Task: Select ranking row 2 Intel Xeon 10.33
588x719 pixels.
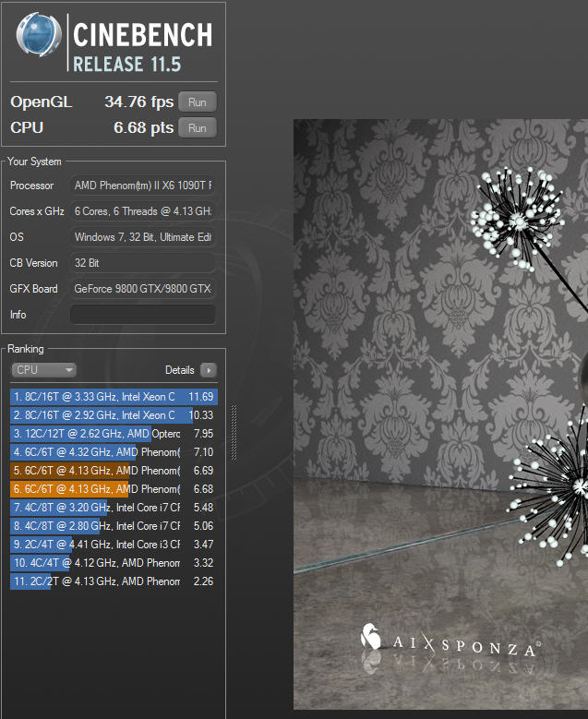Action: [x=114, y=415]
